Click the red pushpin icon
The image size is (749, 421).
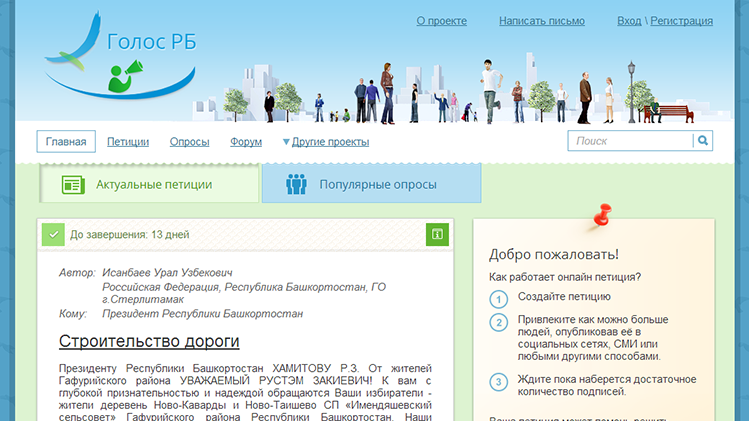(602, 215)
